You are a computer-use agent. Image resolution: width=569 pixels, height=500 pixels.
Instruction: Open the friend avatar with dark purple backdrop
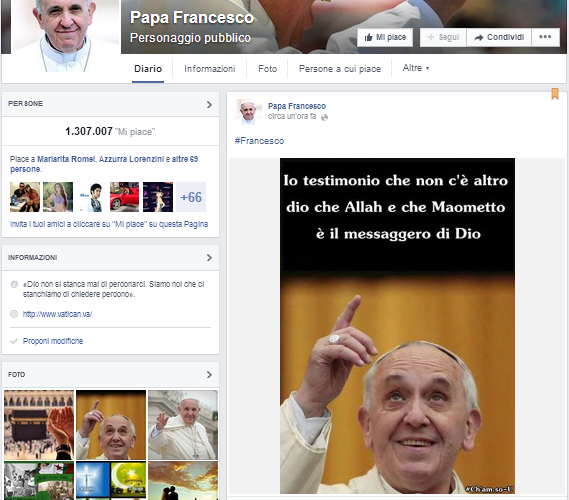158,197
